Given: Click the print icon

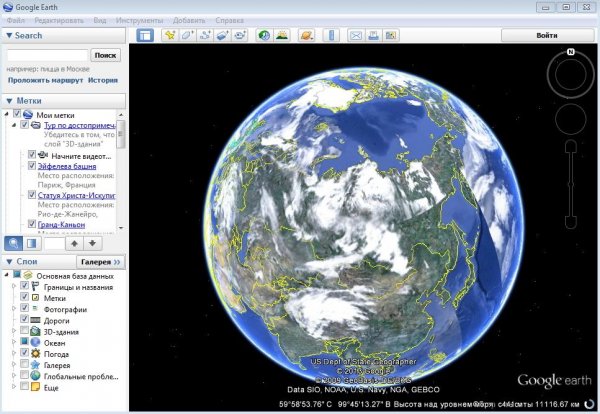Looking at the screenshot, I should (373, 35).
